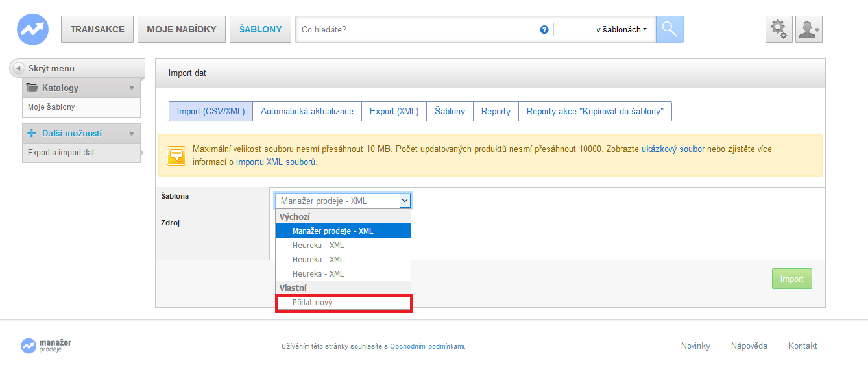Open the user profile icon menu

coord(808,29)
